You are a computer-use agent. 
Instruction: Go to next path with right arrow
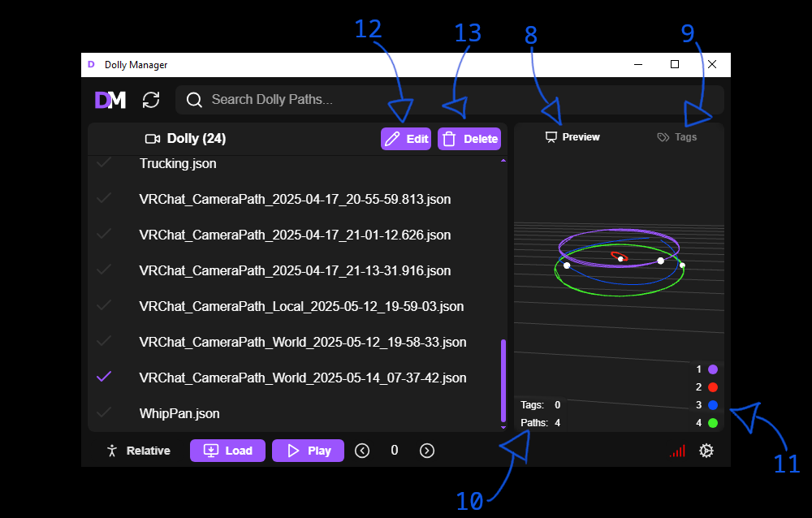pos(427,451)
